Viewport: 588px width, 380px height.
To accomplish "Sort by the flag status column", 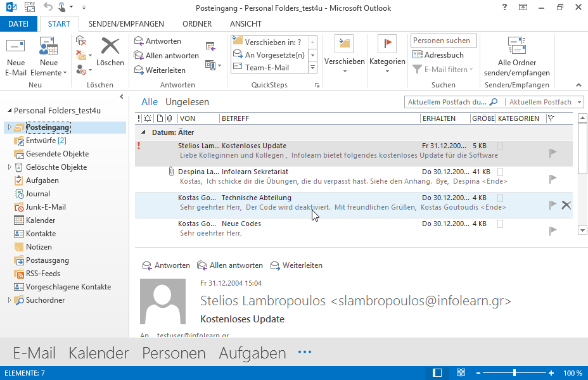I will (x=551, y=118).
